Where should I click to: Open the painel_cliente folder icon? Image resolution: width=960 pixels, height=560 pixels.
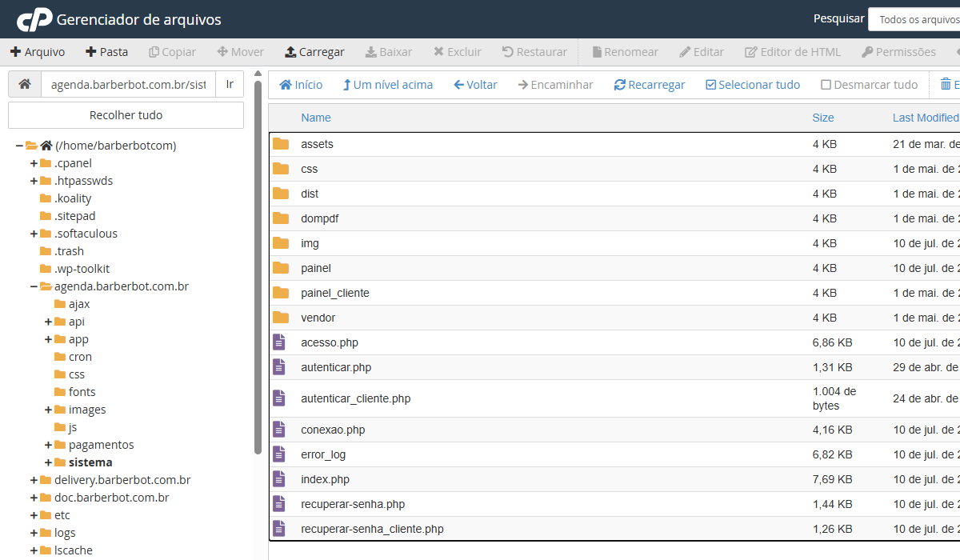[280, 293]
